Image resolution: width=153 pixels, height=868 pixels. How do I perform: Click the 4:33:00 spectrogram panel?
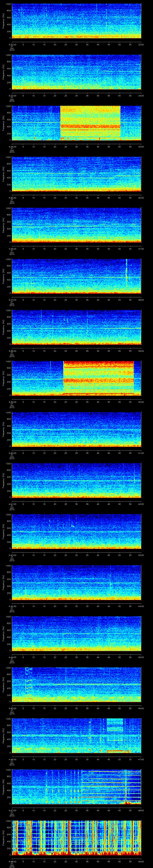point(76,72)
